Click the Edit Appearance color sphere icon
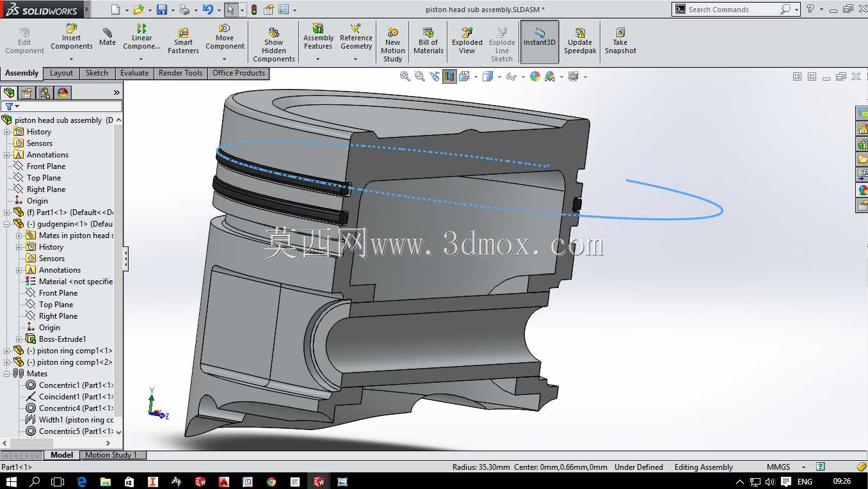This screenshot has height=489, width=868. click(x=535, y=76)
